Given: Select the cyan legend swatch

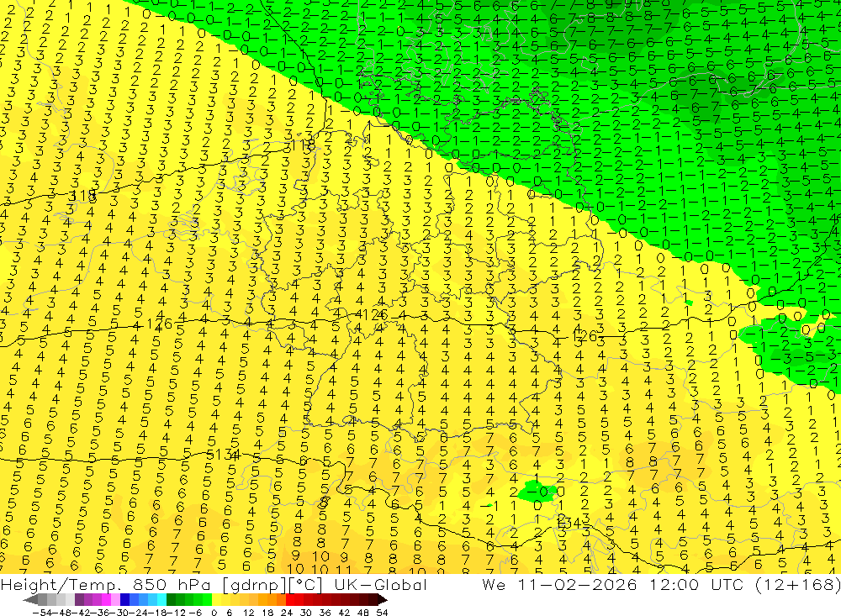Looking at the screenshot, I should point(161,600).
